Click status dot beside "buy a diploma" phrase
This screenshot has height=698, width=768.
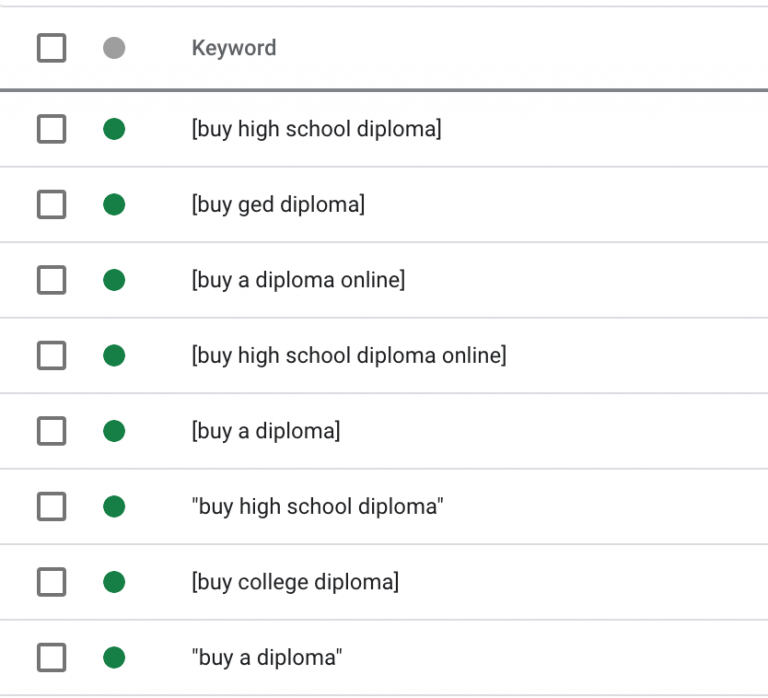point(114,658)
